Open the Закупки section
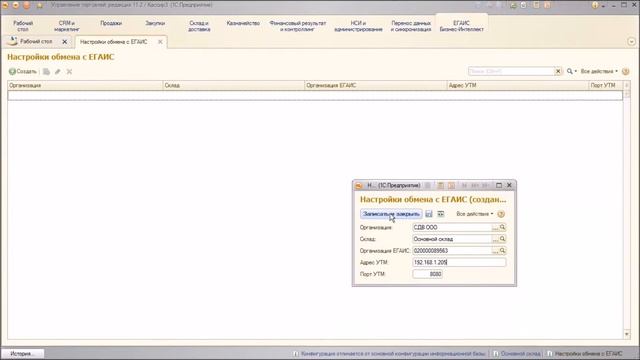Viewport: 640px width, 360px height. pyautogui.click(x=155, y=23)
